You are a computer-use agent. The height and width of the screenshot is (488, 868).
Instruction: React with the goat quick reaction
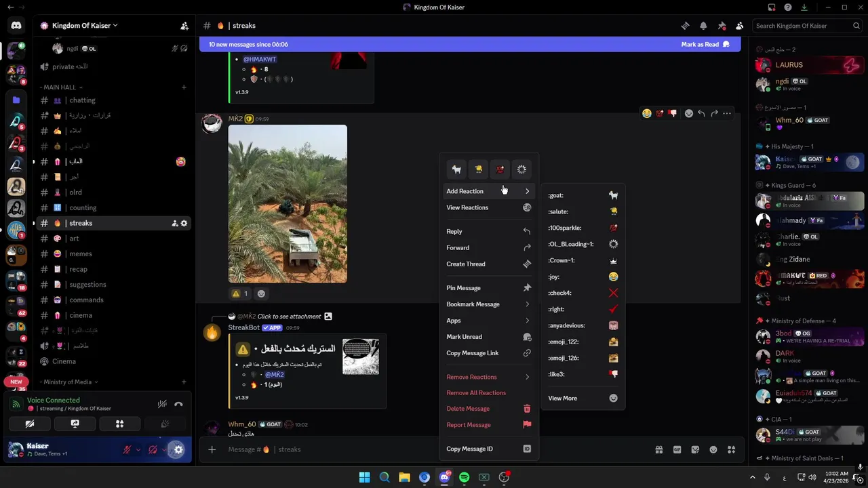pos(457,169)
